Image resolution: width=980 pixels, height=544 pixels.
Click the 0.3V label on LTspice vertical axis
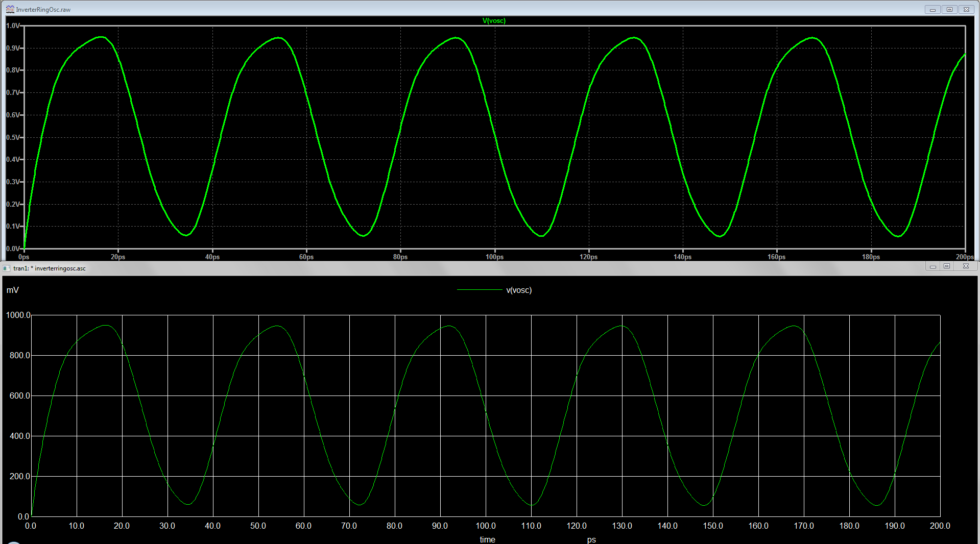tap(13, 182)
